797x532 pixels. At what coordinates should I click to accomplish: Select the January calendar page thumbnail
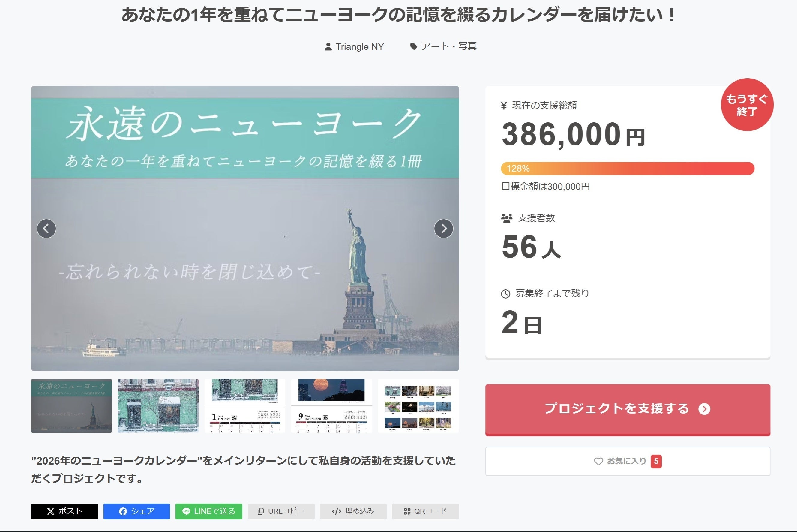tap(245, 405)
